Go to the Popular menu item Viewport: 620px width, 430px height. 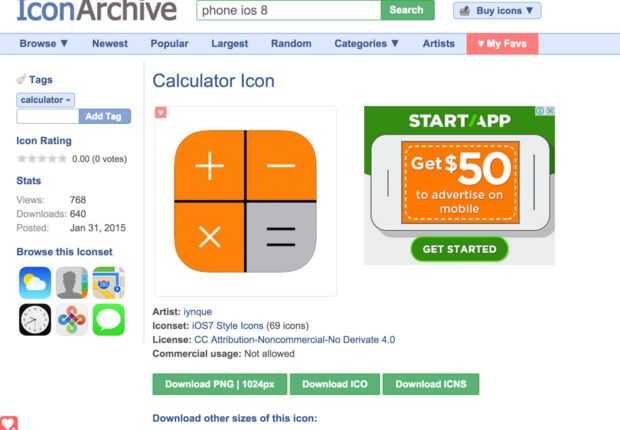[x=169, y=44]
